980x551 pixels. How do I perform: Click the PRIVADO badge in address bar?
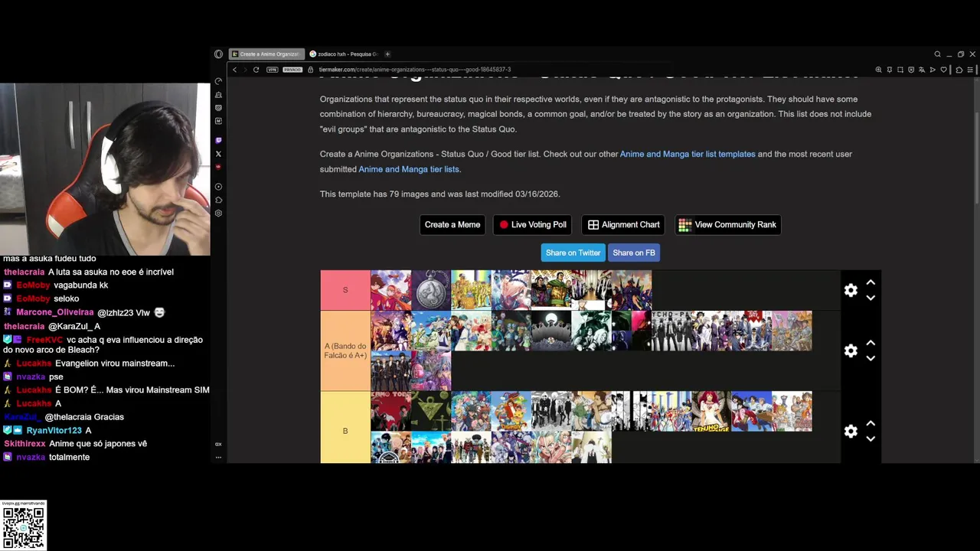[x=292, y=70]
